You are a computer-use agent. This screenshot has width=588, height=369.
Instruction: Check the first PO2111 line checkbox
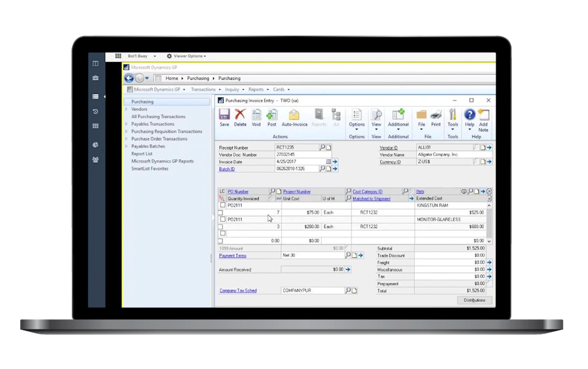point(222,205)
